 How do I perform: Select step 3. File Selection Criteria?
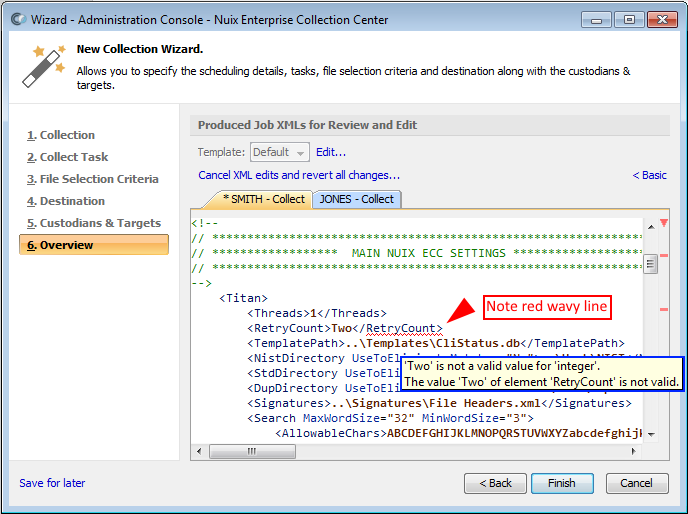point(93,179)
